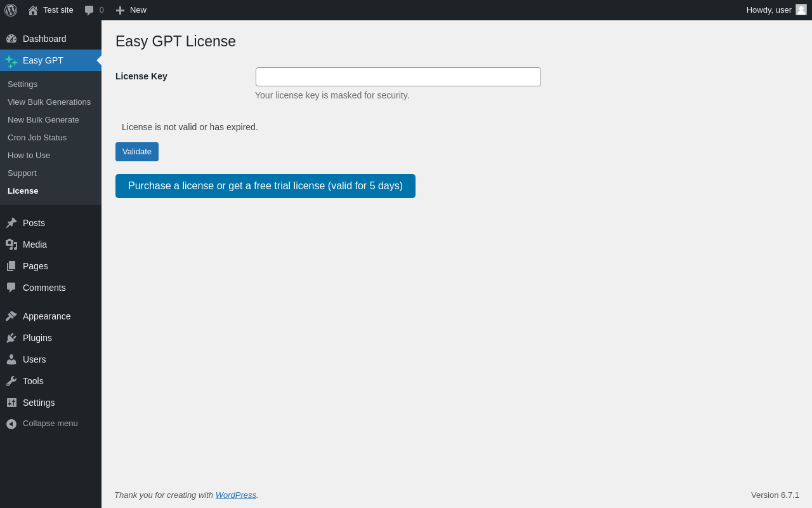Open Plugins via the plug icon
The image size is (812, 508).
coord(11,338)
